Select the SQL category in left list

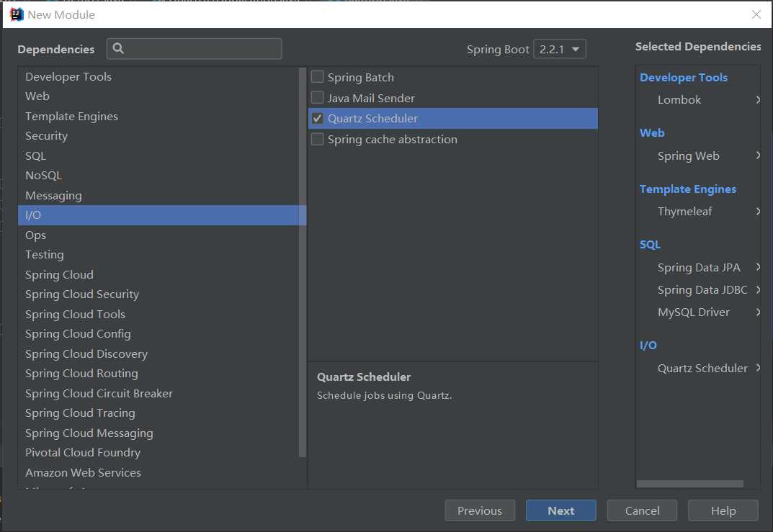point(158,155)
